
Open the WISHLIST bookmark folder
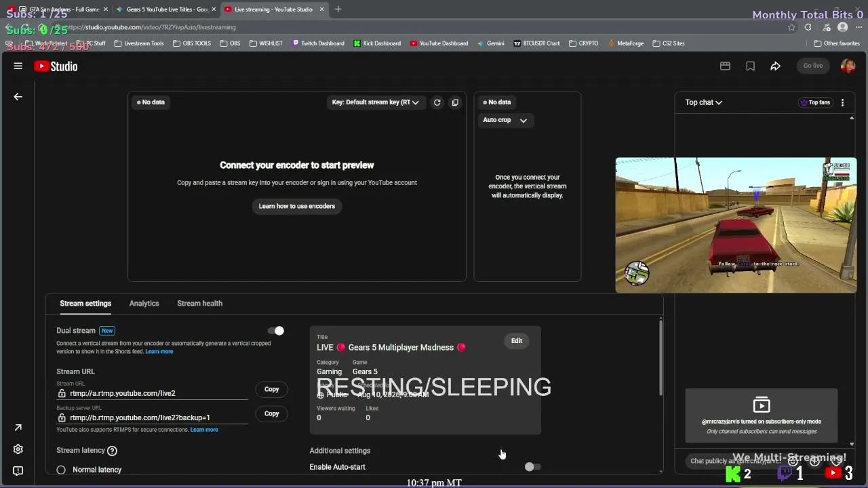tap(266, 43)
